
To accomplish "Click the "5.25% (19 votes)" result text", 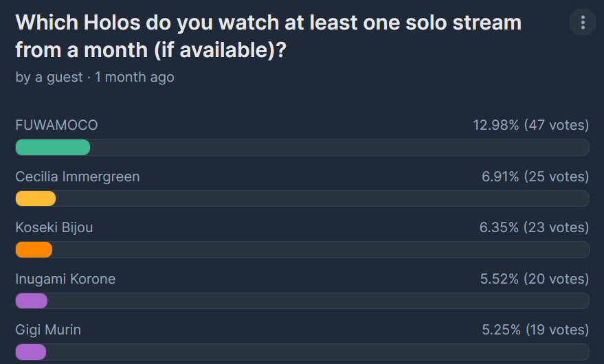I will pyautogui.click(x=535, y=330).
